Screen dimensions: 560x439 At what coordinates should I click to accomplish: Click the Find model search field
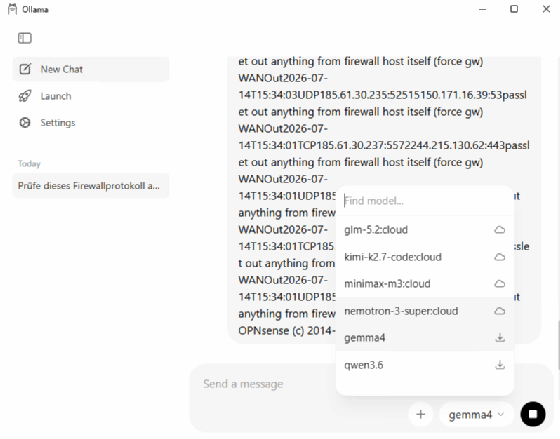(x=425, y=201)
